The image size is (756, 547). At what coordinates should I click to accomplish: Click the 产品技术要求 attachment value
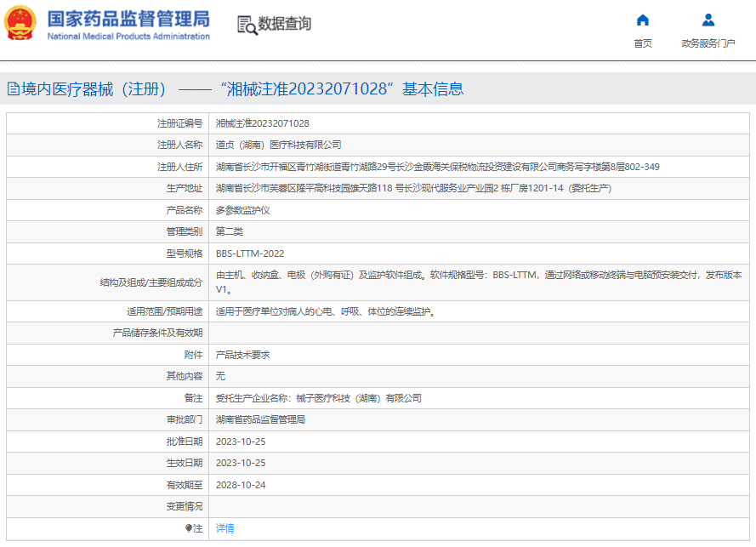(242, 355)
